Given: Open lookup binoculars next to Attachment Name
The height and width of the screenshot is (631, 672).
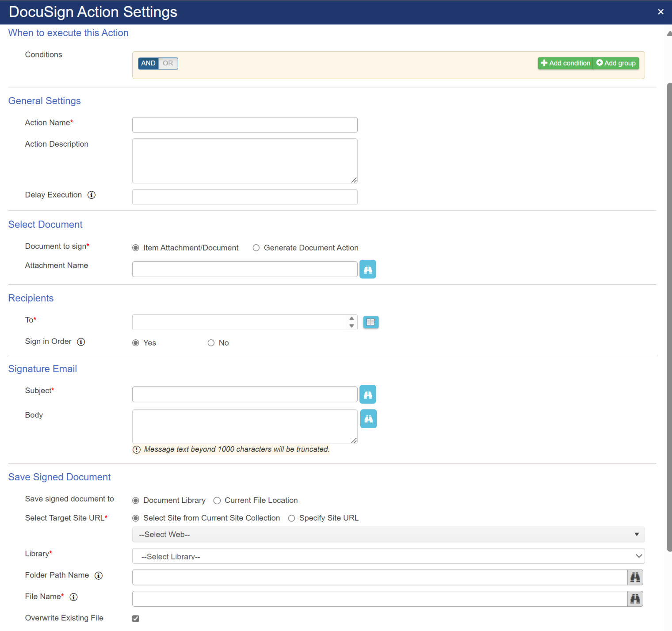Looking at the screenshot, I should click(x=367, y=269).
